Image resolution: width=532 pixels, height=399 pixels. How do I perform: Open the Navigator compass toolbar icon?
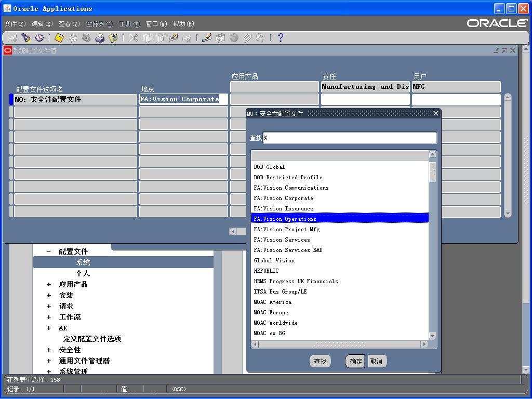pos(39,38)
